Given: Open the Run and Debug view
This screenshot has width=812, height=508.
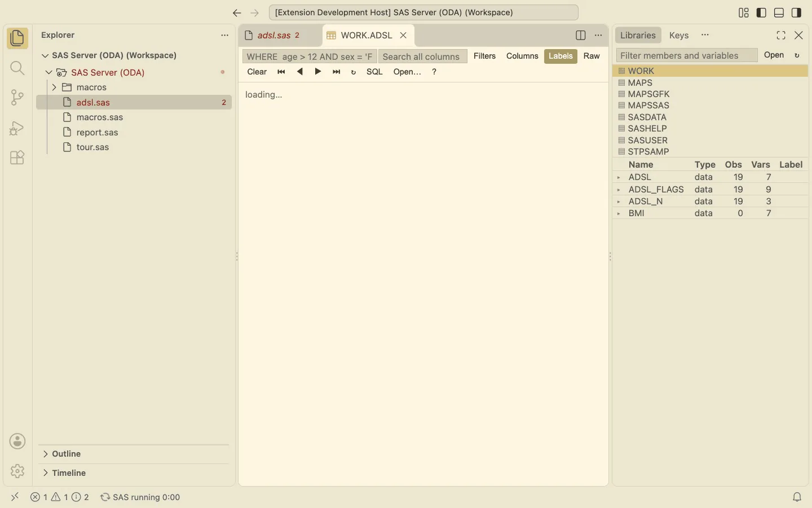Looking at the screenshot, I should (x=17, y=128).
